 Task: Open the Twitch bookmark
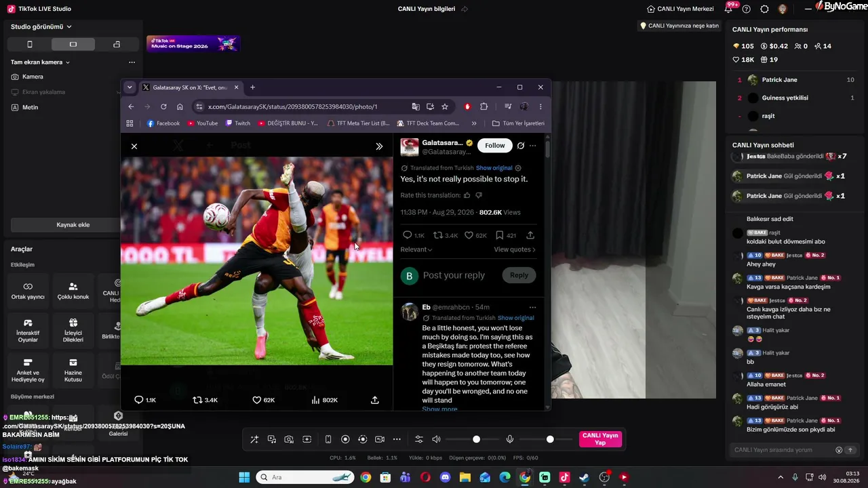(x=238, y=123)
